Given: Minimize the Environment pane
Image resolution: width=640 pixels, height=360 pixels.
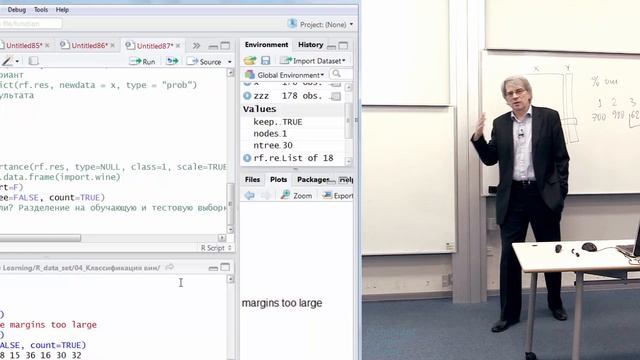Looking at the screenshot, I should click(x=331, y=46).
